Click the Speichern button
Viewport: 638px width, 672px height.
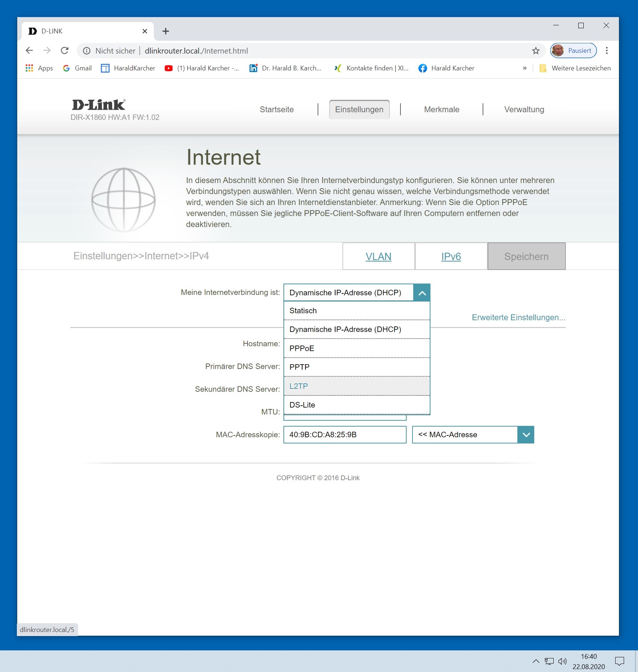click(527, 256)
